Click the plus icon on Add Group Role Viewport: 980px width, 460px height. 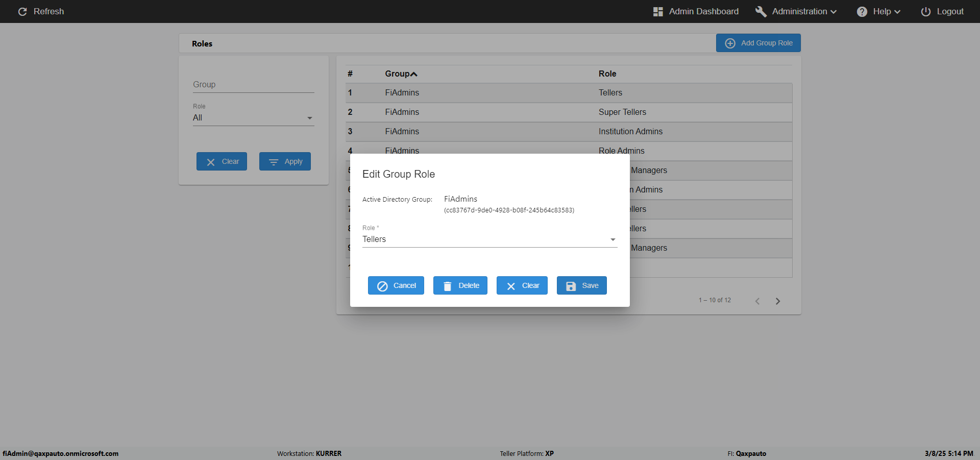tap(730, 43)
